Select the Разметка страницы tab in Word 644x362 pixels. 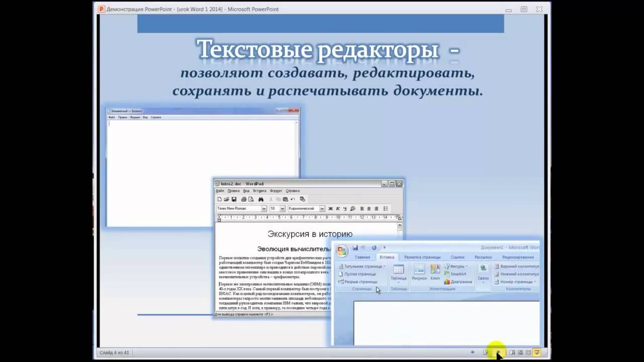click(x=423, y=257)
